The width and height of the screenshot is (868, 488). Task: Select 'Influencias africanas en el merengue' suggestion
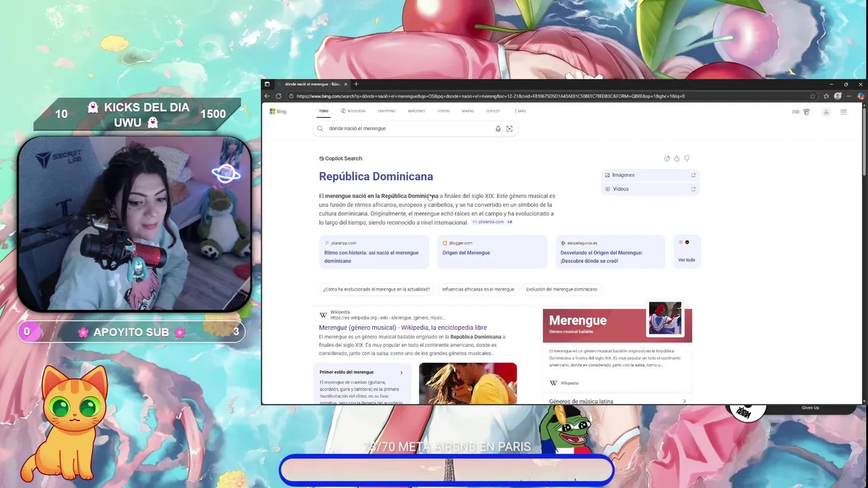pos(478,289)
